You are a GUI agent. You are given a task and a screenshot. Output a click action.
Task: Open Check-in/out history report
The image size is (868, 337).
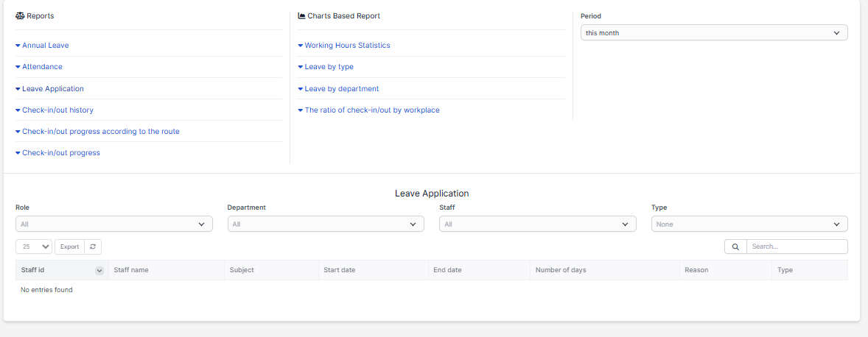(x=57, y=110)
